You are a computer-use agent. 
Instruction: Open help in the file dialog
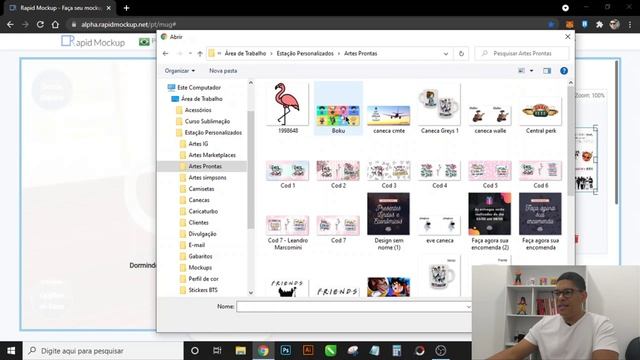coord(564,71)
